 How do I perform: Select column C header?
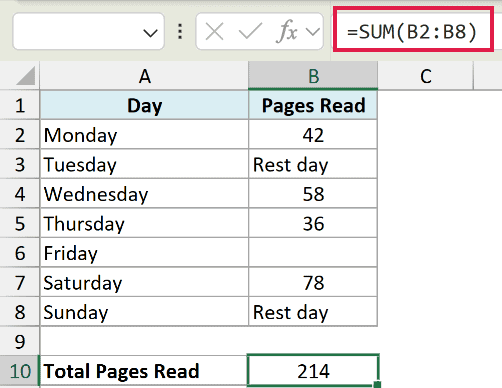tap(426, 76)
